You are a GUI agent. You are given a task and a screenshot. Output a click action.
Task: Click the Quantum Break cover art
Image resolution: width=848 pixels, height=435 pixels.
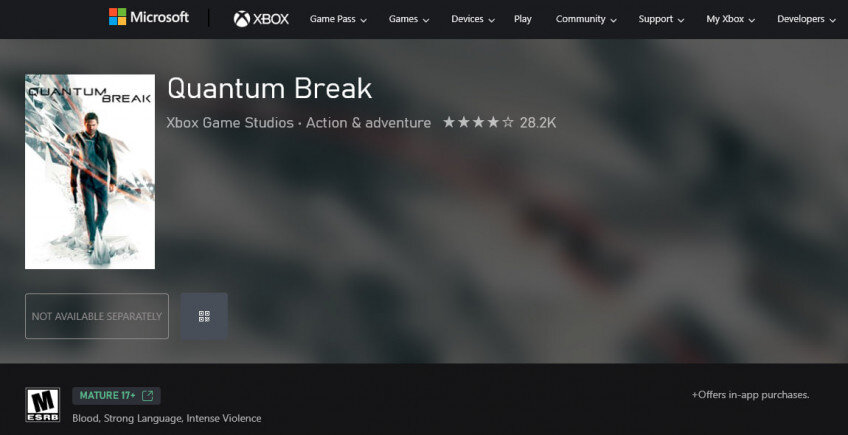(90, 172)
